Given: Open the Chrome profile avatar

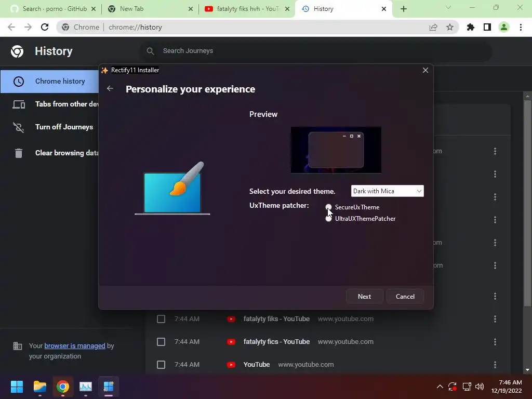Looking at the screenshot, I should 504,27.
